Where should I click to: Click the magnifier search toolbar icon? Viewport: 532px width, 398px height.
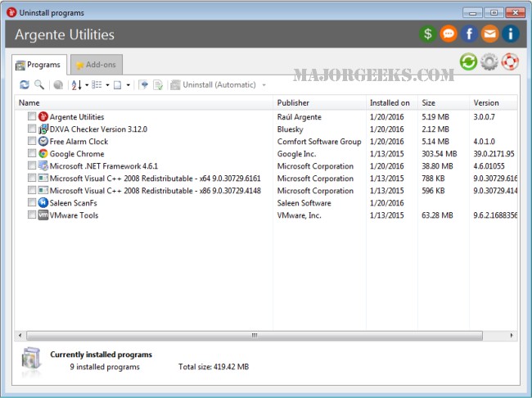point(38,84)
